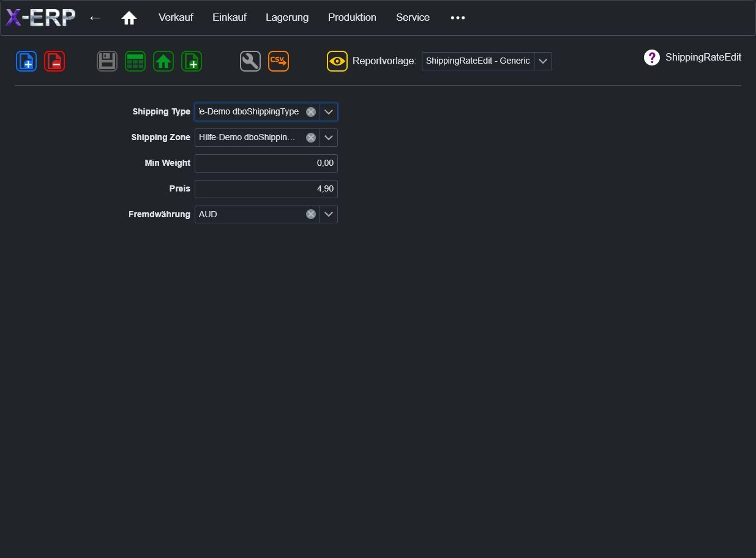Click the green house toolbar icon
The image size is (756, 558).
(x=163, y=61)
